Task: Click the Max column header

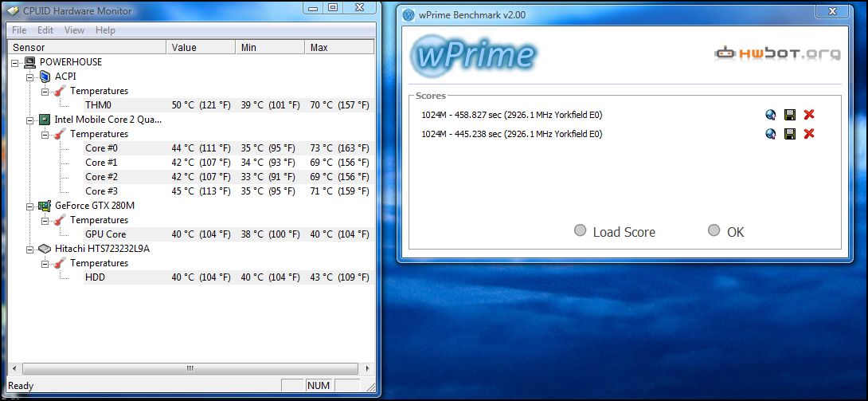Action: click(339, 48)
